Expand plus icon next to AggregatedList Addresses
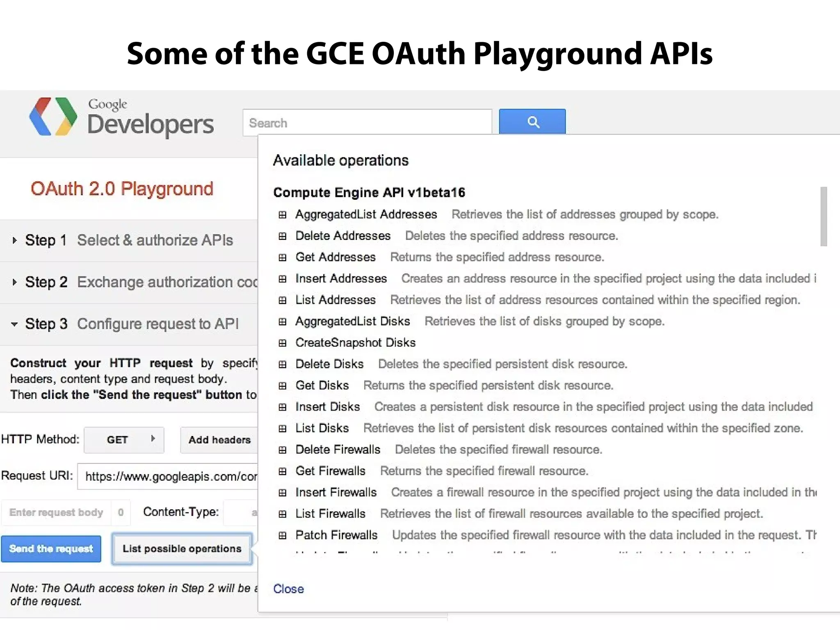Image resolution: width=840 pixels, height=630 pixels. (x=282, y=215)
